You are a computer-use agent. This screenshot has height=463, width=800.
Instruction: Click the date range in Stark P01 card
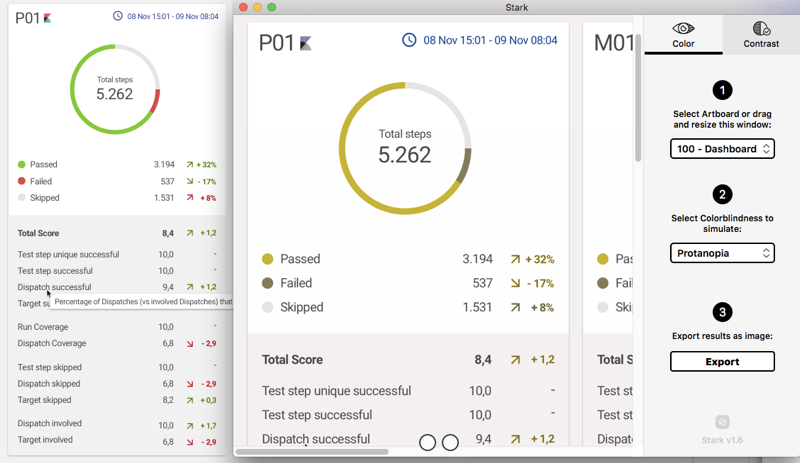tap(490, 40)
